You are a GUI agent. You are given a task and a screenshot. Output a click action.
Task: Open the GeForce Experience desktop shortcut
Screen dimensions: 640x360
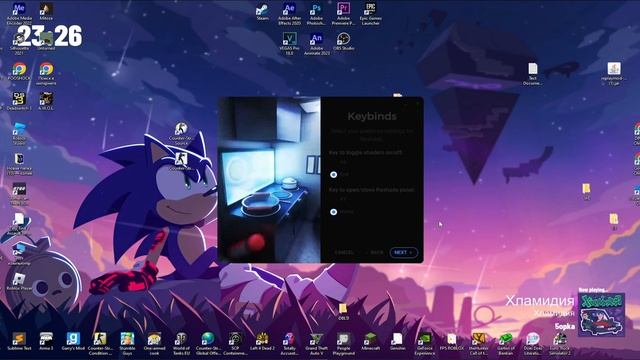pyautogui.click(x=424, y=344)
